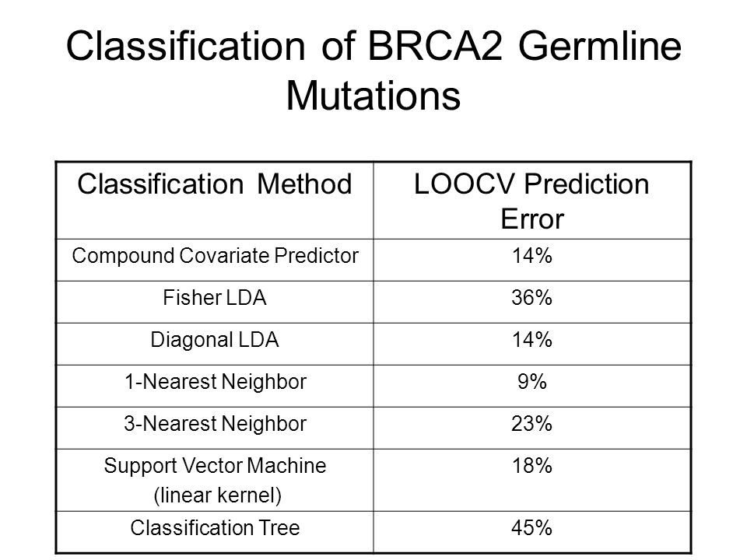The height and width of the screenshot is (560, 747).
Task: Click 14% beside Compound Covariate Predictor
Action: tap(531, 256)
